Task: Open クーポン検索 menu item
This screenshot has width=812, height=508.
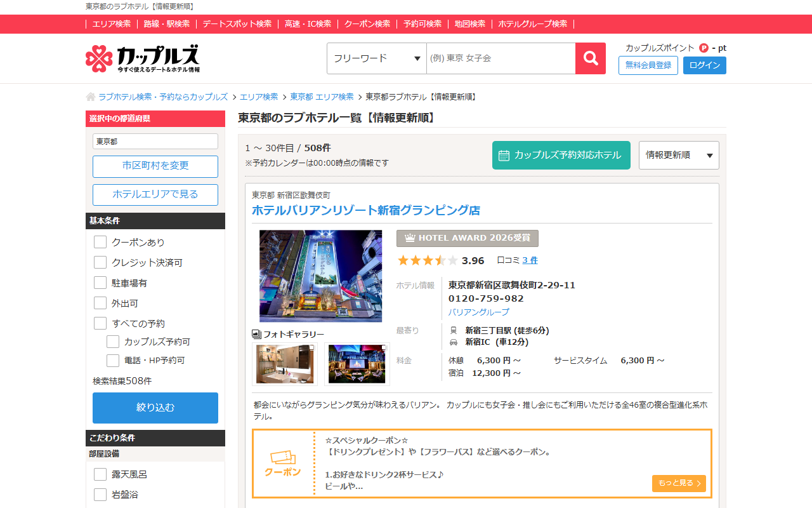Action: click(x=367, y=24)
